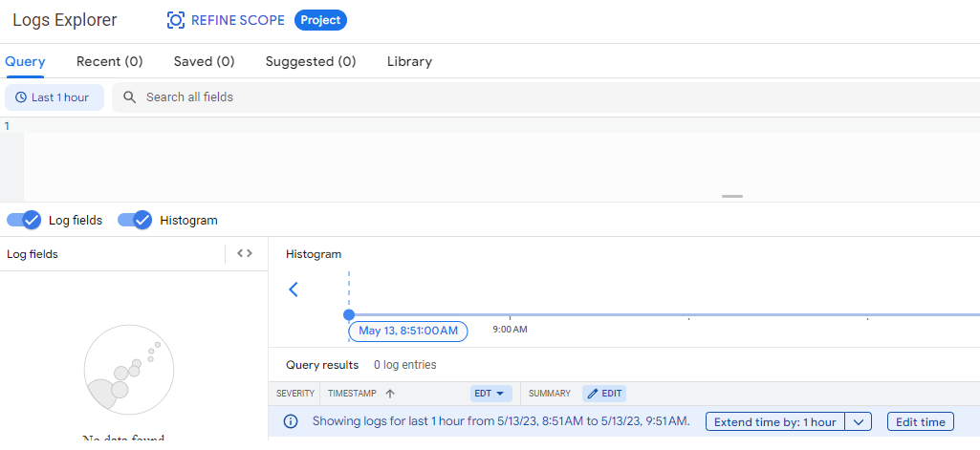Open the EDT timezone dropdown
This screenshot has height=450, width=980.
490,394
